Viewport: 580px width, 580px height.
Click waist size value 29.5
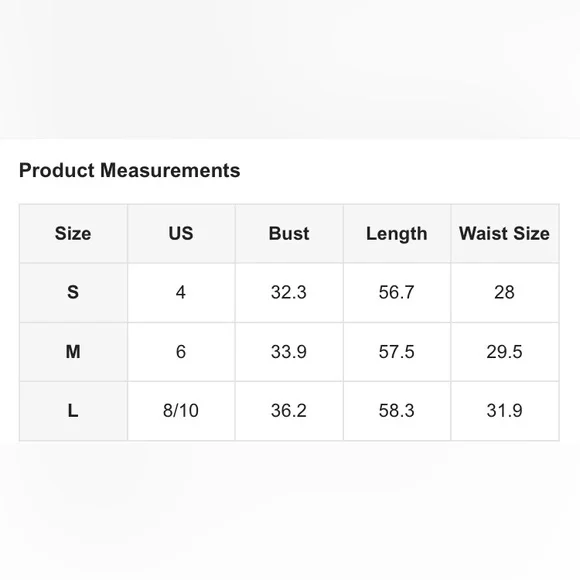coord(505,351)
